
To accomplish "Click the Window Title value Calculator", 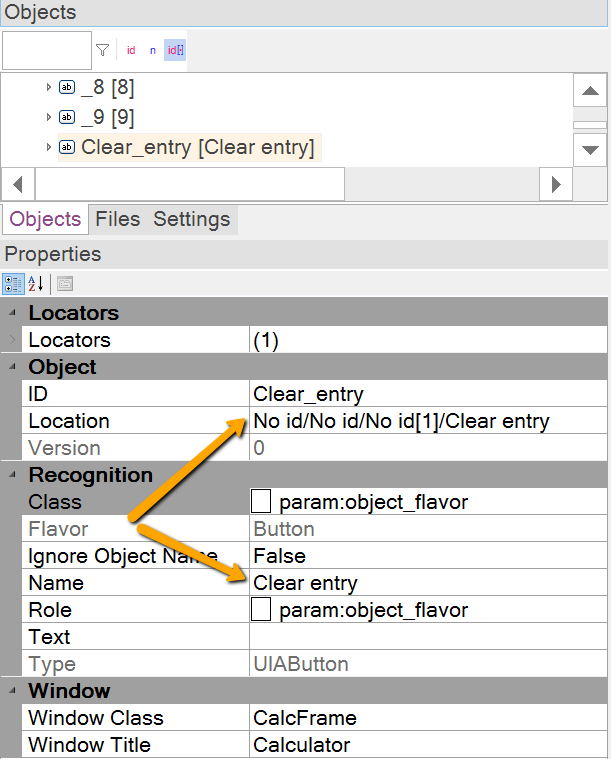I will coord(301,745).
